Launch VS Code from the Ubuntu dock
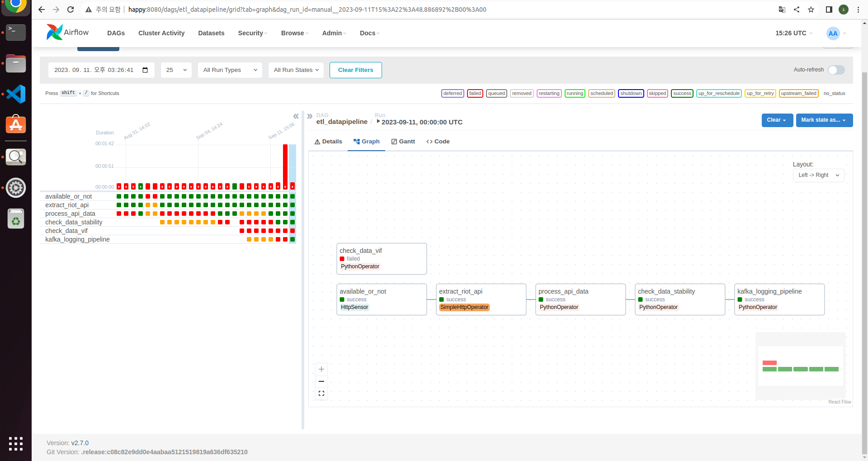The height and width of the screenshot is (461, 868). point(15,94)
